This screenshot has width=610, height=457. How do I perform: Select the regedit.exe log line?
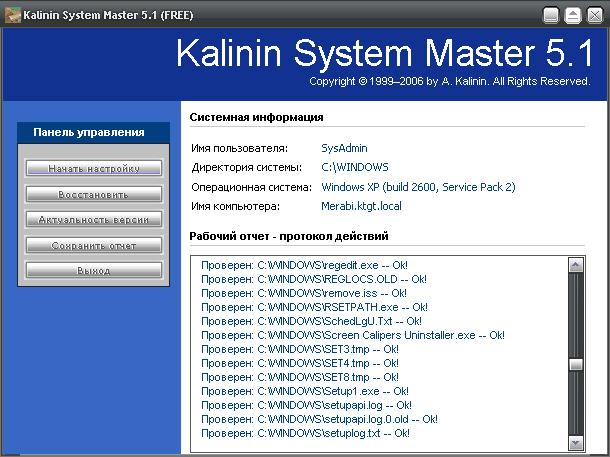[x=304, y=265]
